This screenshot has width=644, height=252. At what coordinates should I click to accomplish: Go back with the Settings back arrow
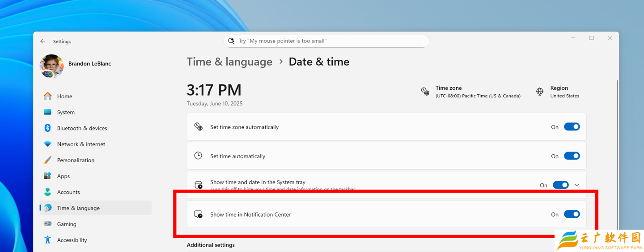(42, 41)
